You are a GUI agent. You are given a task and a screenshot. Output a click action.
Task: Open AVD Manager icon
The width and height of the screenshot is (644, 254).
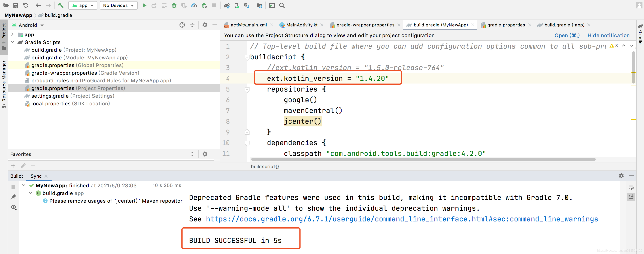[x=236, y=5]
